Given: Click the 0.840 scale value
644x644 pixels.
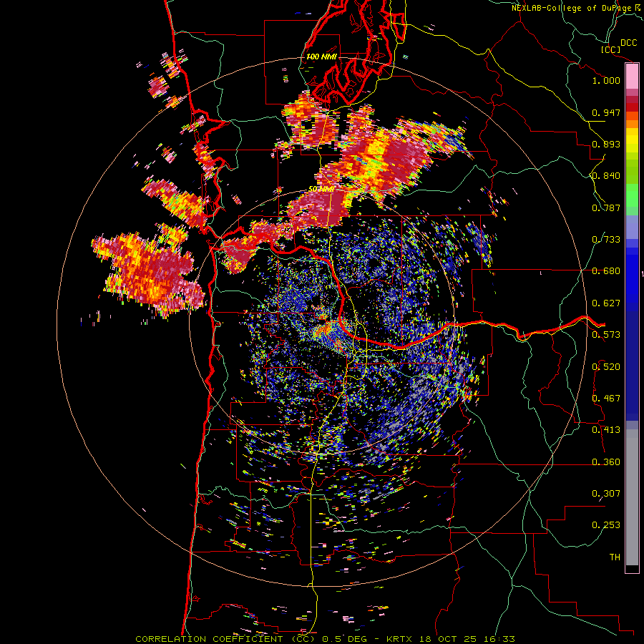Looking at the screenshot, I should click(606, 176).
